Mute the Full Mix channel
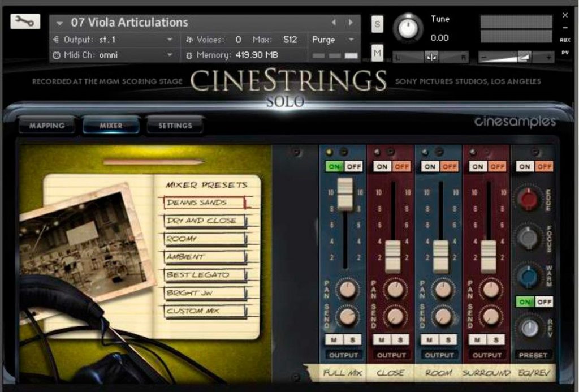 334,339
